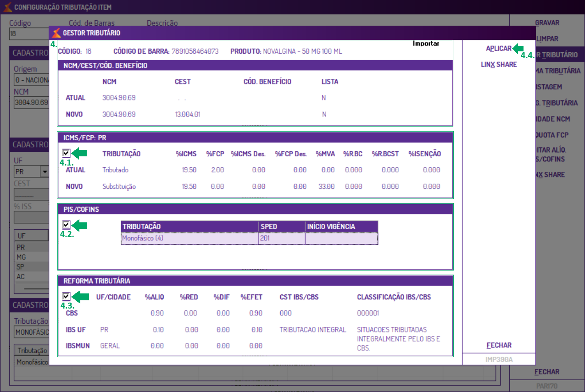This screenshot has height=392, width=585.
Task: Toggle the ICMS/FCP section checkbox
Action: click(67, 154)
